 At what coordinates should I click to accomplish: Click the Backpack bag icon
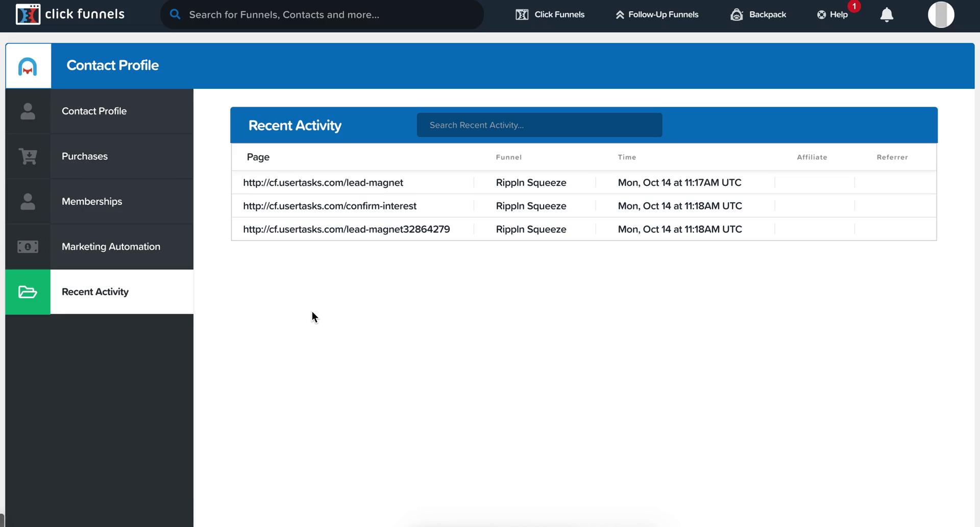(737, 14)
